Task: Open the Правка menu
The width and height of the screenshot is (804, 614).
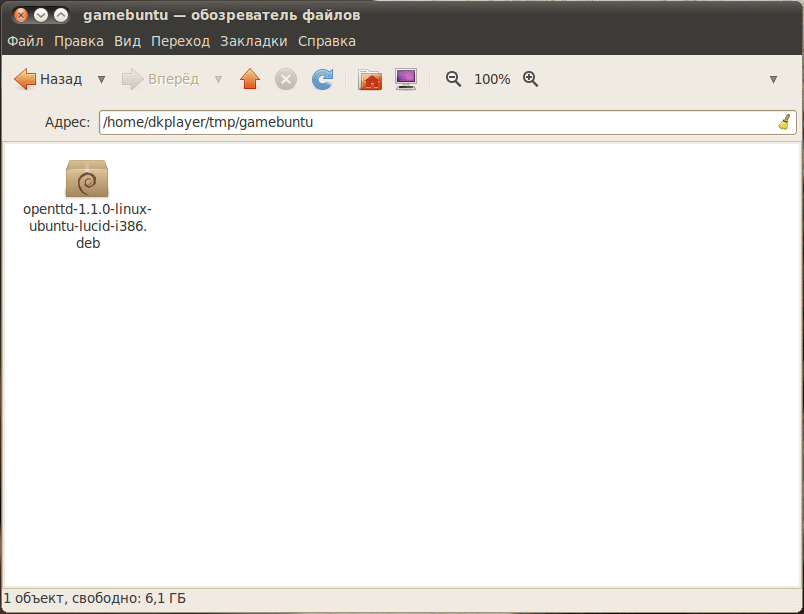Action: click(x=79, y=41)
